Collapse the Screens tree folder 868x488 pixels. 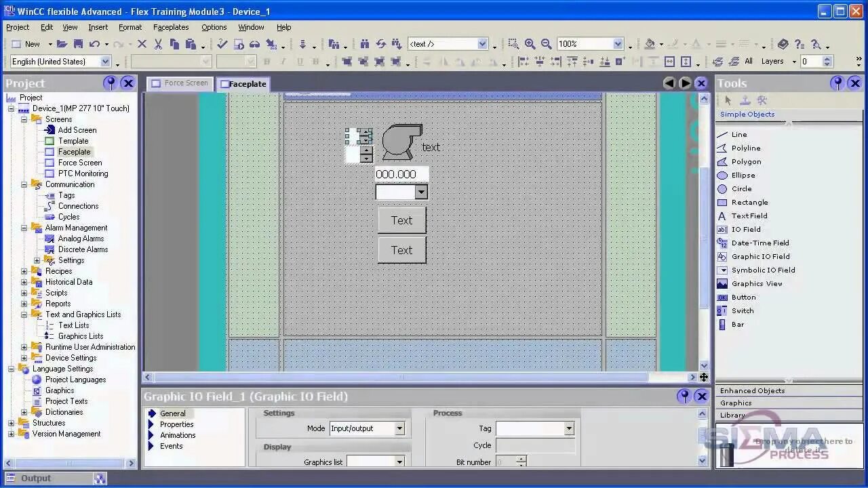[24, 119]
